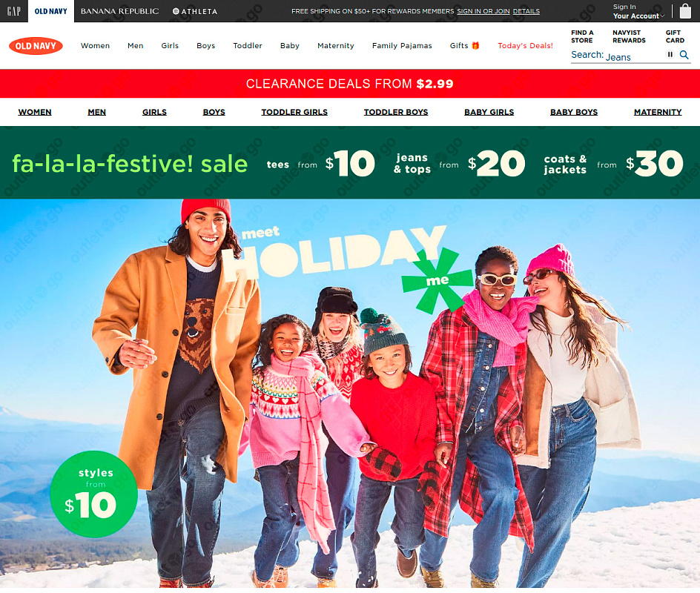Open the Family Pajamas menu
This screenshot has height=593, width=700.
[402, 45]
